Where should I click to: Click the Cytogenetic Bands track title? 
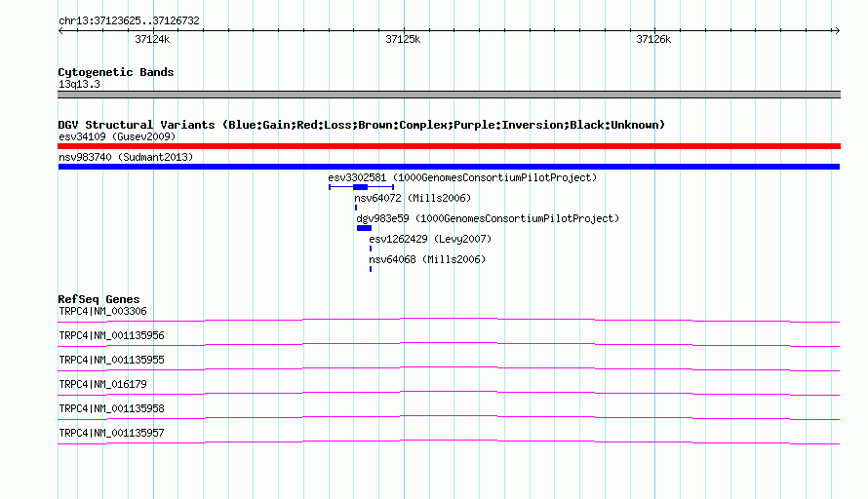point(116,72)
